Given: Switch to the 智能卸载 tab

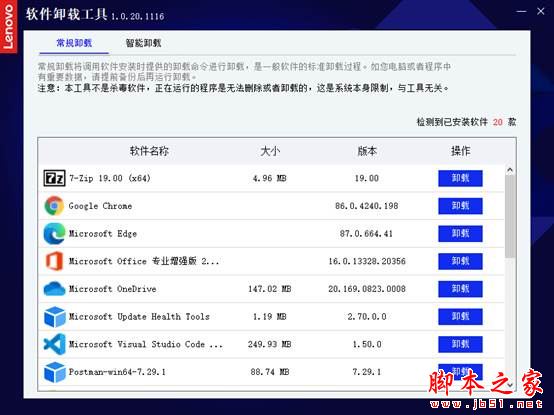Looking at the screenshot, I should tap(143, 43).
